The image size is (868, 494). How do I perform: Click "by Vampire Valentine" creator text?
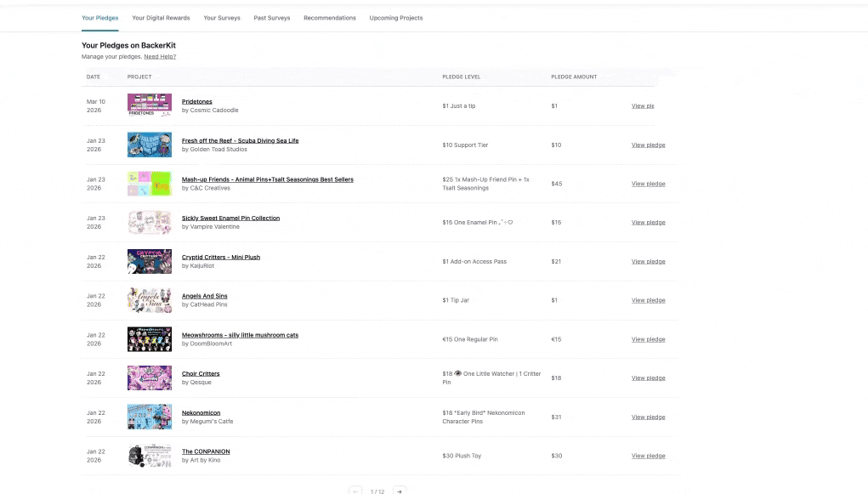point(210,227)
